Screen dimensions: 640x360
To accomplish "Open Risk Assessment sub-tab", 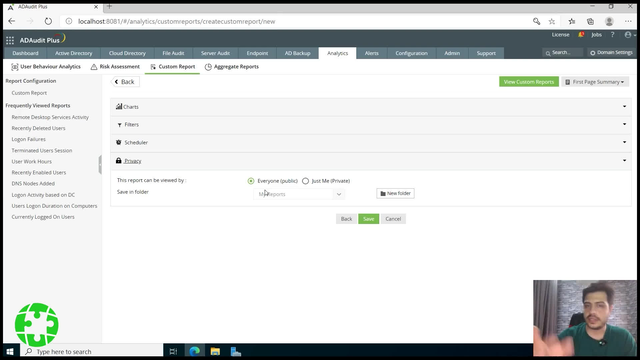I will [x=115, y=67].
